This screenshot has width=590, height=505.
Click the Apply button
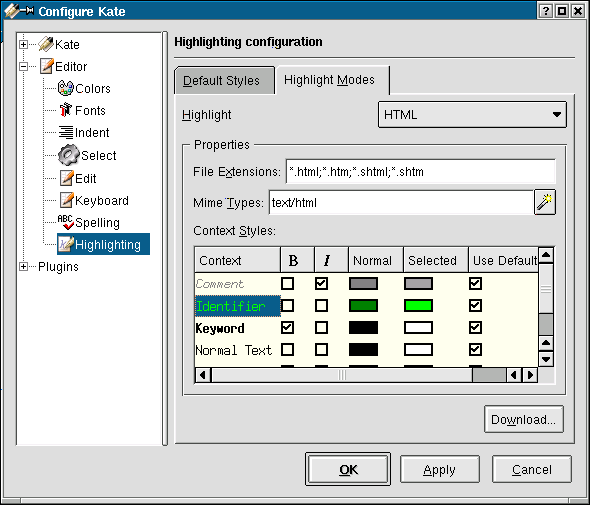pyautogui.click(x=439, y=469)
